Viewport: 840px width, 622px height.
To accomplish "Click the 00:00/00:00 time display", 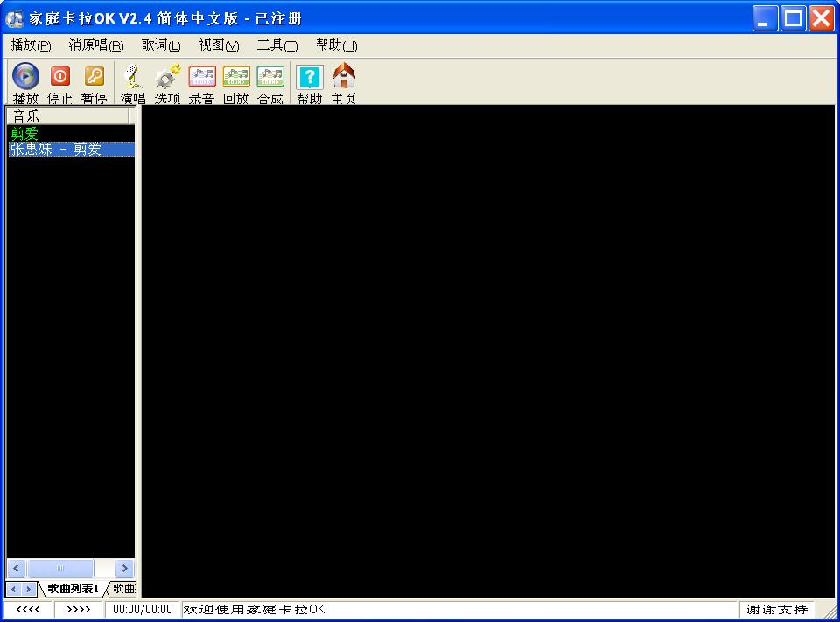I will point(143,609).
